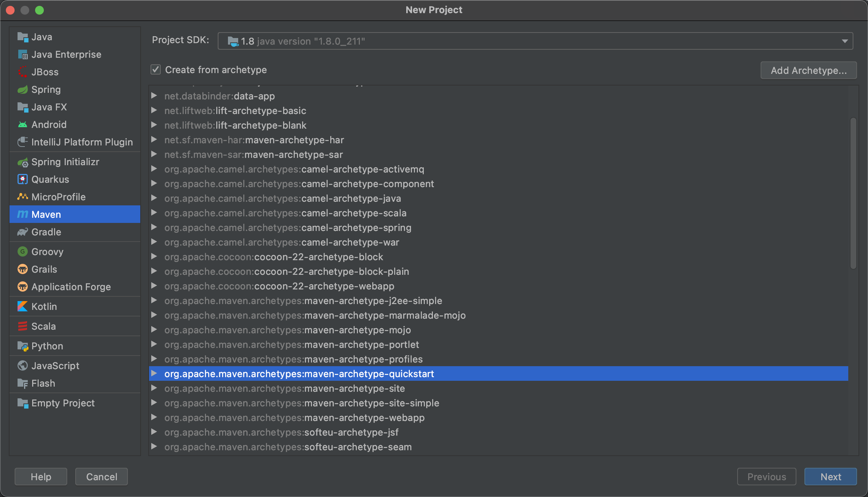
Task: Pick the JavaScript globe icon
Action: [23, 366]
